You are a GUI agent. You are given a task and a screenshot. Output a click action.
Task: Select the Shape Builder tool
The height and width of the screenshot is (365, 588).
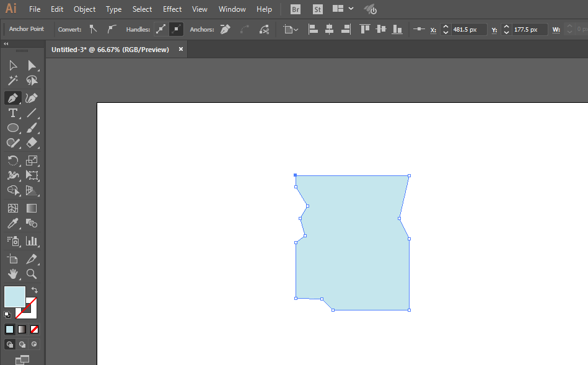[13, 190]
